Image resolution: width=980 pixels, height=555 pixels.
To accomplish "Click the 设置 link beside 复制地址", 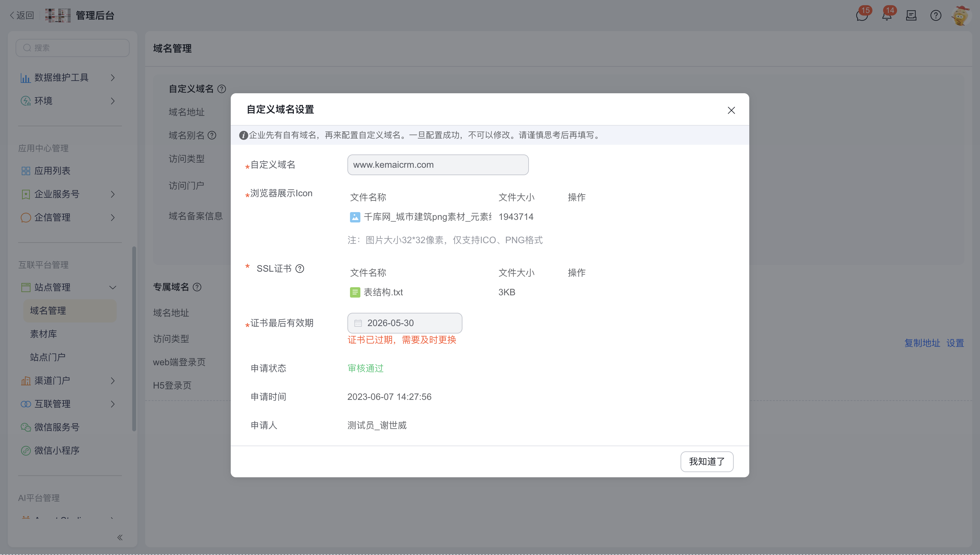I will (955, 343).
